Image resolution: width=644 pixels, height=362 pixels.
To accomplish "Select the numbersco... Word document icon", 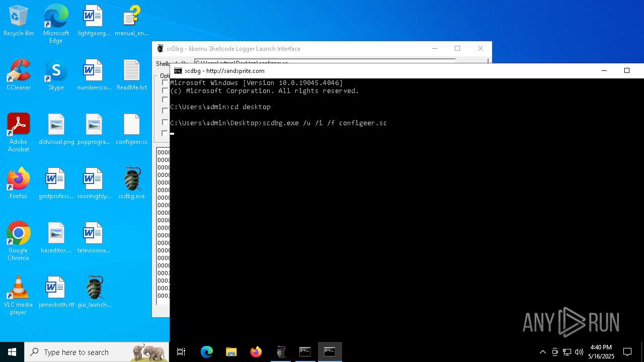I will [x=94, y=75].
